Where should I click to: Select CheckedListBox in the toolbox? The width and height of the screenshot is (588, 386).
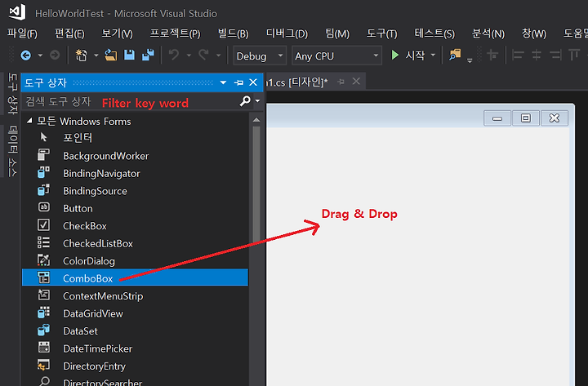pos(135,243)
